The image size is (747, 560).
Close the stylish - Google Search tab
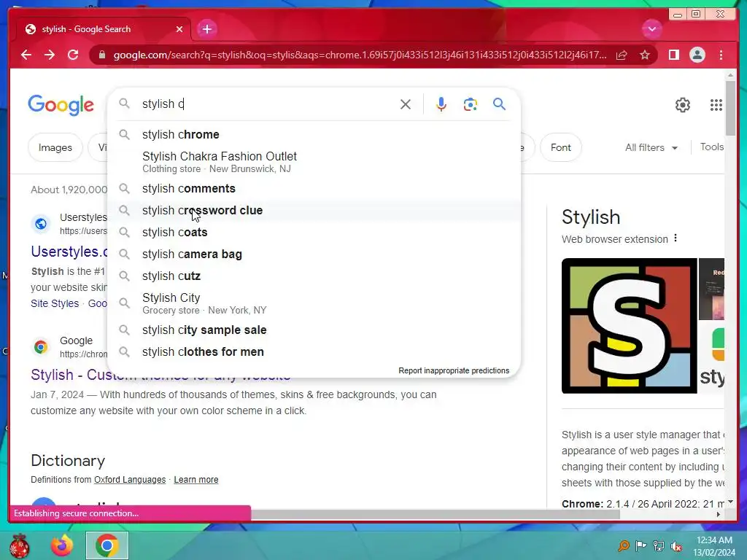[x=179, y=29]
